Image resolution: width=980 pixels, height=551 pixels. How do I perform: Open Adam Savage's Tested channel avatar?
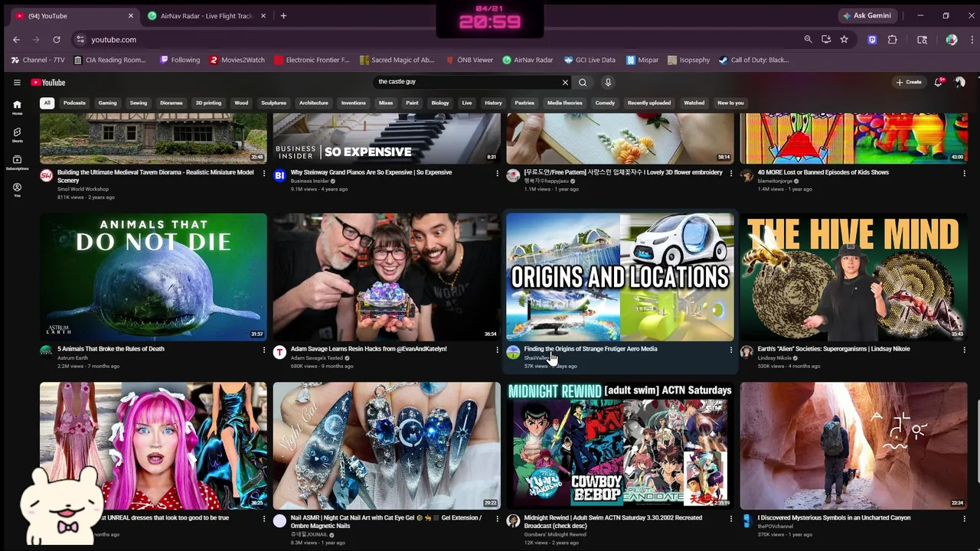coord(279,352)
